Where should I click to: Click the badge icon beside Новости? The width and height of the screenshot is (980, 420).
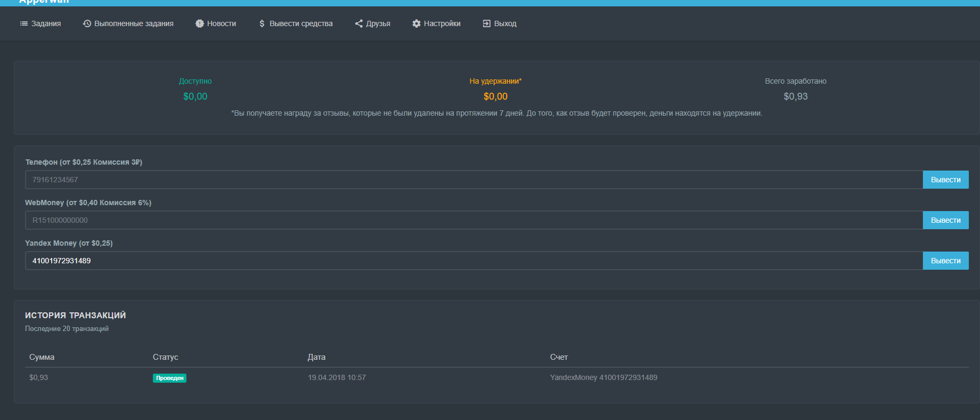point(200,23)
